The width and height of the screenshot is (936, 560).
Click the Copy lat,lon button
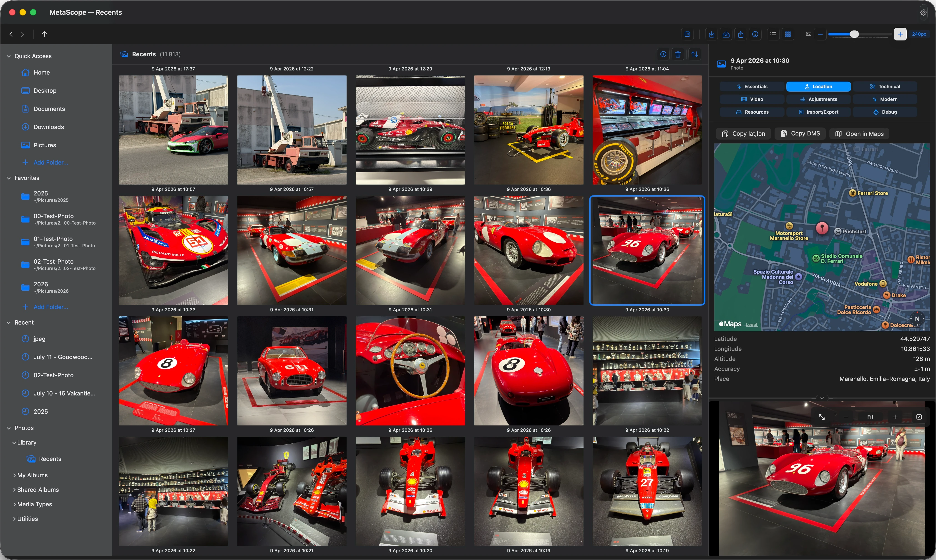tap(743, 134)
